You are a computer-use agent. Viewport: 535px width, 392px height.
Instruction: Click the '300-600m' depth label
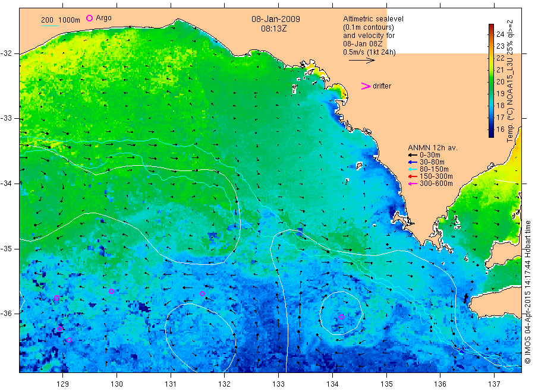click(x=436, y=184)
